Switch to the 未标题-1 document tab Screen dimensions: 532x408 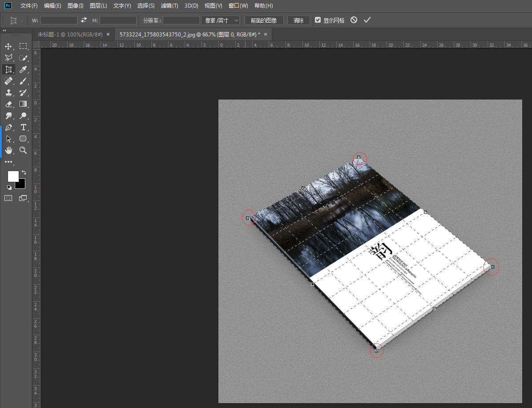(x=70, y=35)
